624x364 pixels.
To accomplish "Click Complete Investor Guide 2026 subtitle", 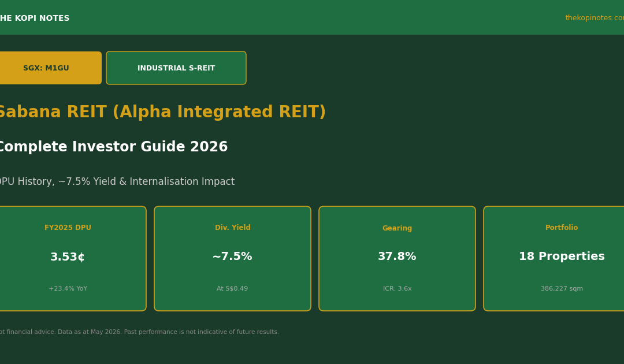I will pyautogui.click(x=113, y=147).
